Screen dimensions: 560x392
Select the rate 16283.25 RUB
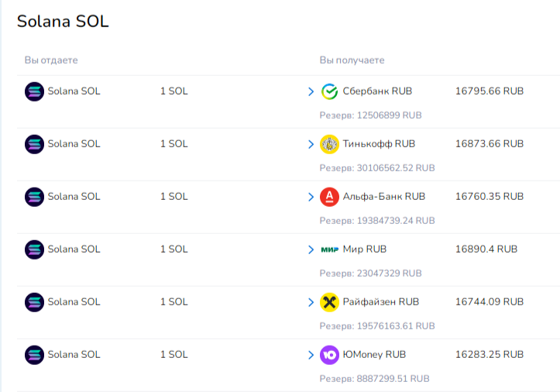pos(490,355)
